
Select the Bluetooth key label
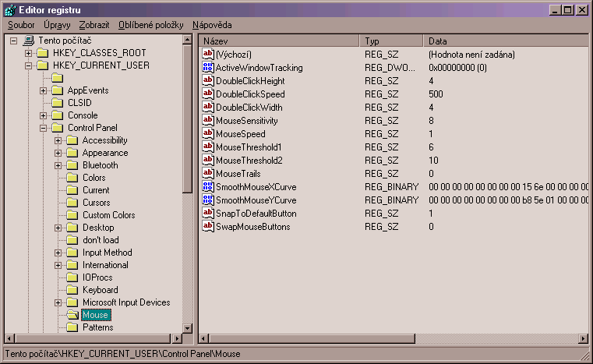(x=101, y=165)
